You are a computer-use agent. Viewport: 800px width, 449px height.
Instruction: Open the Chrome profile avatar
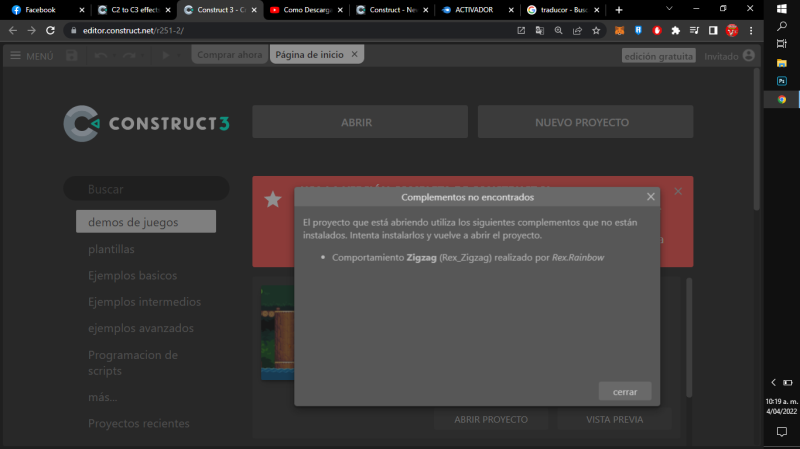tap(732, 31)
